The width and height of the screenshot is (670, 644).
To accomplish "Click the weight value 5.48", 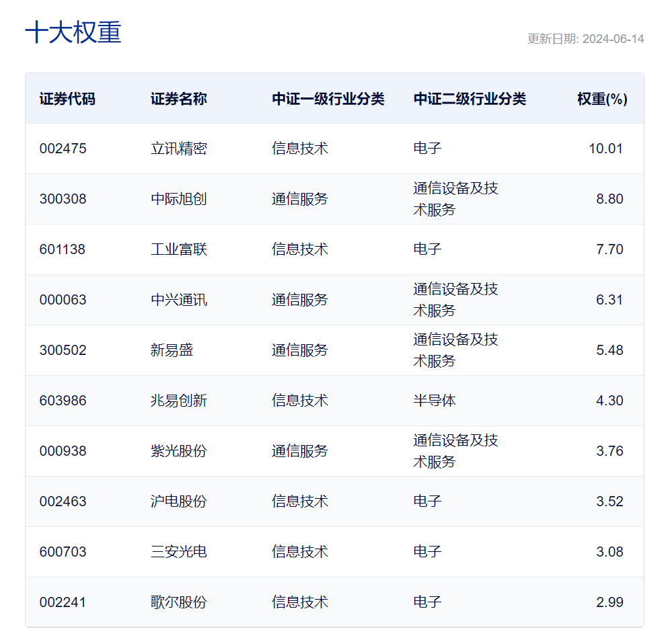I will [609, 350].
